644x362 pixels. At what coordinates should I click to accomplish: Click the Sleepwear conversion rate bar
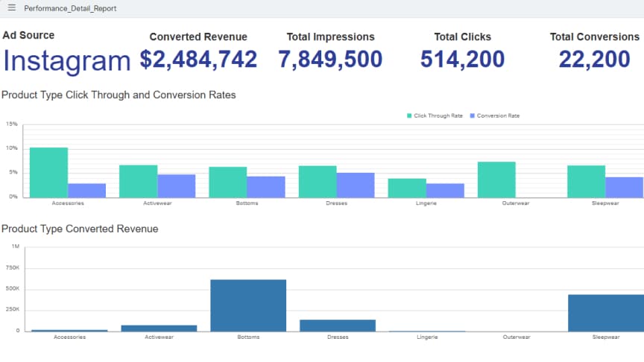(x=625, y=188)
